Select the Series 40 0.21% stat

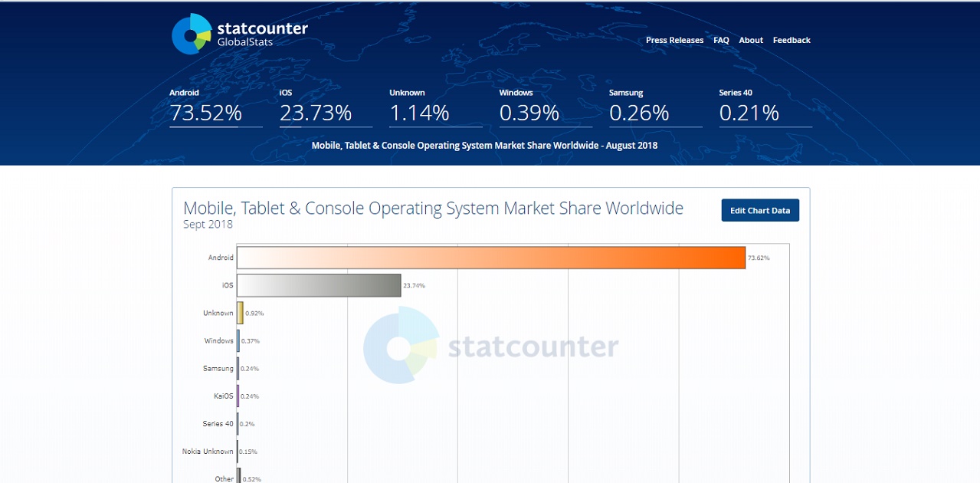(x=765, y=107)
